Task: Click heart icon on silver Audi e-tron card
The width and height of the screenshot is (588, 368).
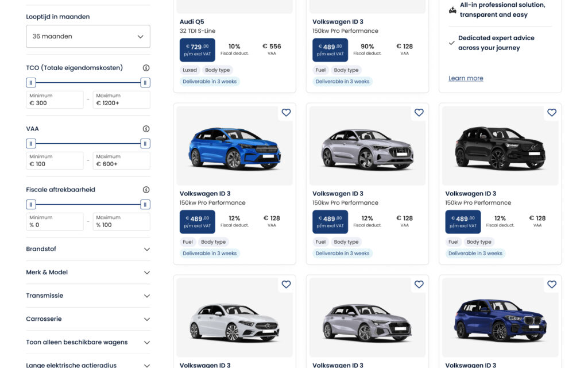Action: click(x=419, y=113)
